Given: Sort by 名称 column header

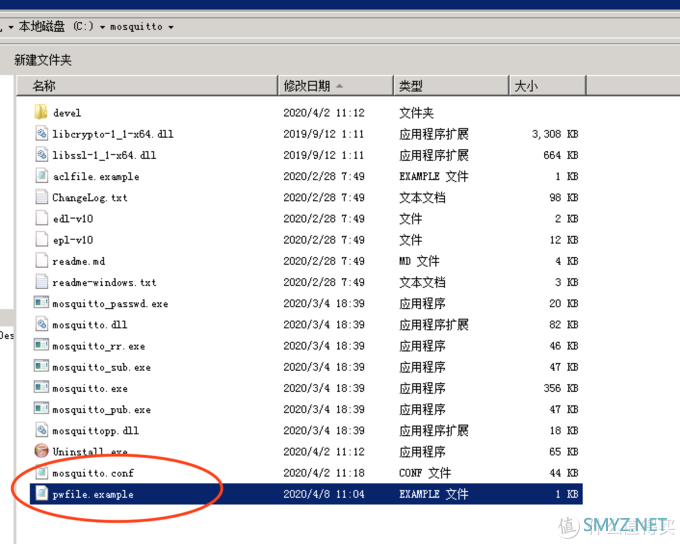Looking at the screenshot, I should tap(147, 85).
